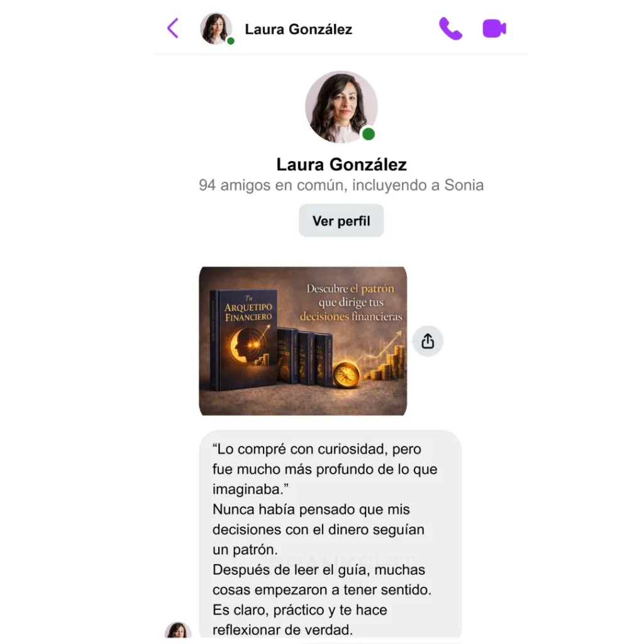The height and width of the screenshot is (644, 644).
Task: Click the small sender avatar beside the message
Action: pos(178,631)
